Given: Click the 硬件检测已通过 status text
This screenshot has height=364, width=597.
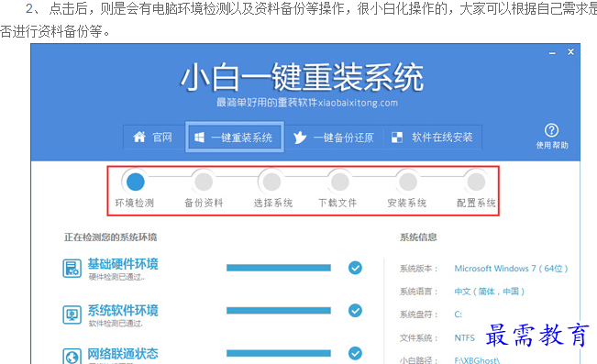Looking at the screenshot, I should coord(116,277).
